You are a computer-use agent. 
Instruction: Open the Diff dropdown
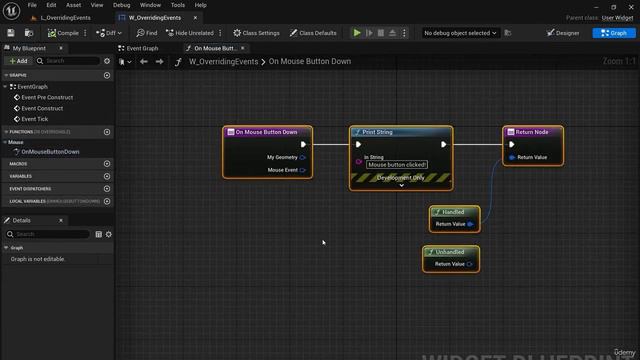coord(109,33)
